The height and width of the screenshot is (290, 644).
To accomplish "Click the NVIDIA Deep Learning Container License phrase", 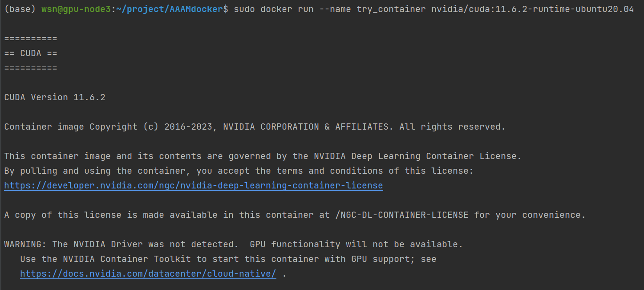I will point(417,156).
